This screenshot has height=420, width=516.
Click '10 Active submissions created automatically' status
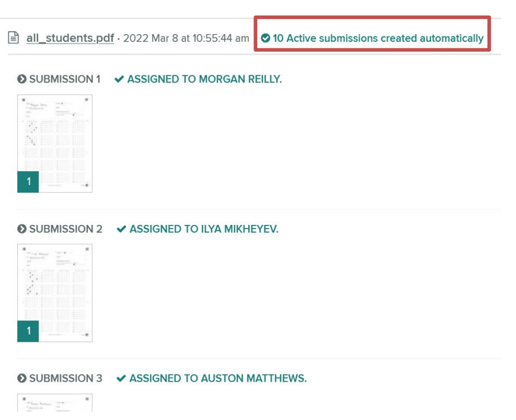click(372, 38)
